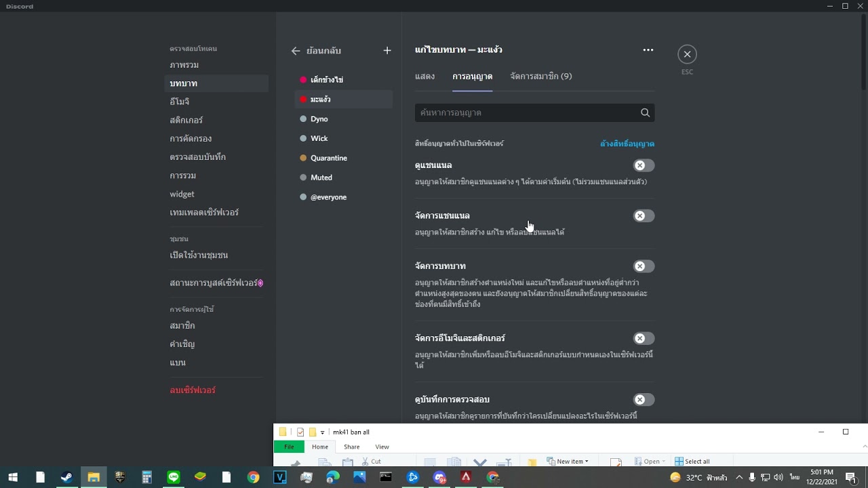Viewport: 868px width, 488px height.
Task: Click Select all in Explorer ribbon
Action: 692,462
